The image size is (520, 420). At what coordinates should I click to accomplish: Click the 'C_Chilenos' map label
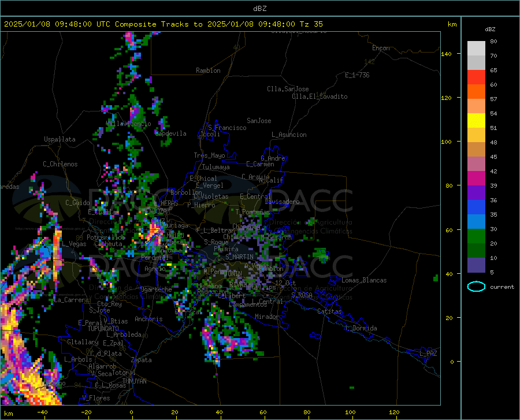(60, 164)
